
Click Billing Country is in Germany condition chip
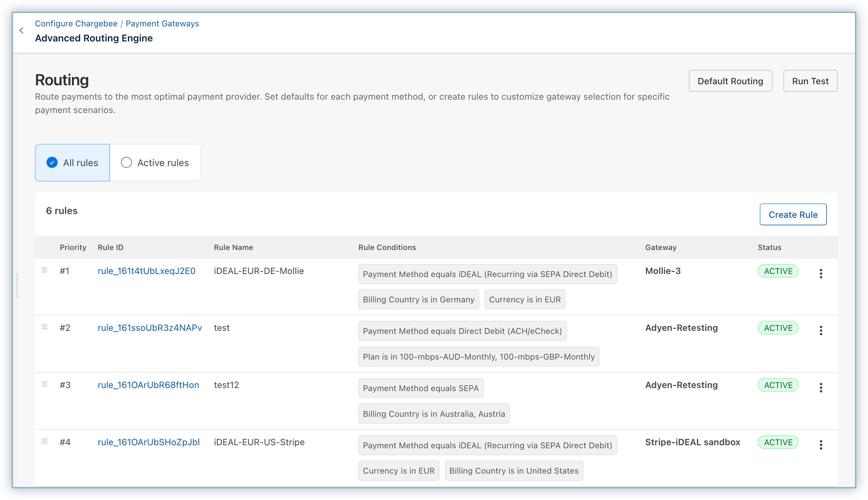pyautogui.click(x=418, y=299)
